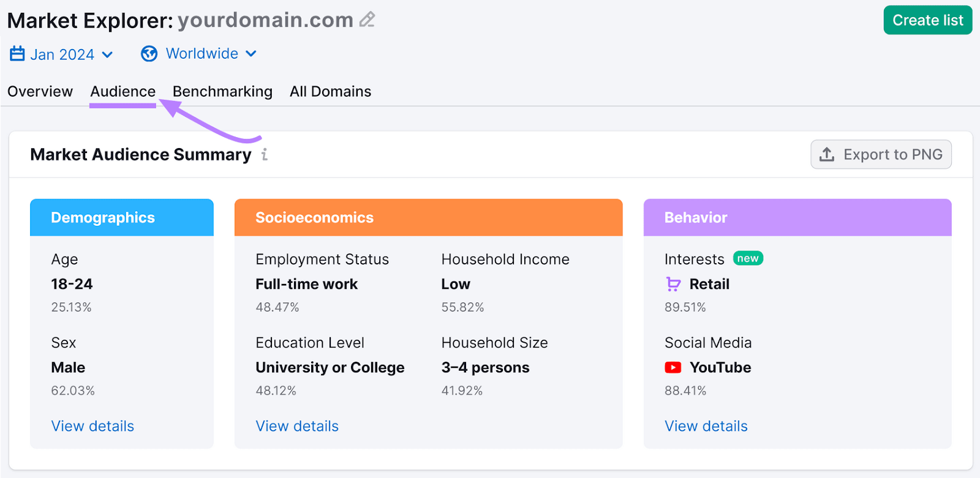Image resolution: width=980 pixels, height=478 pixels.
Task: Click the 48.47% employment percentage
Action: (277, 307)
